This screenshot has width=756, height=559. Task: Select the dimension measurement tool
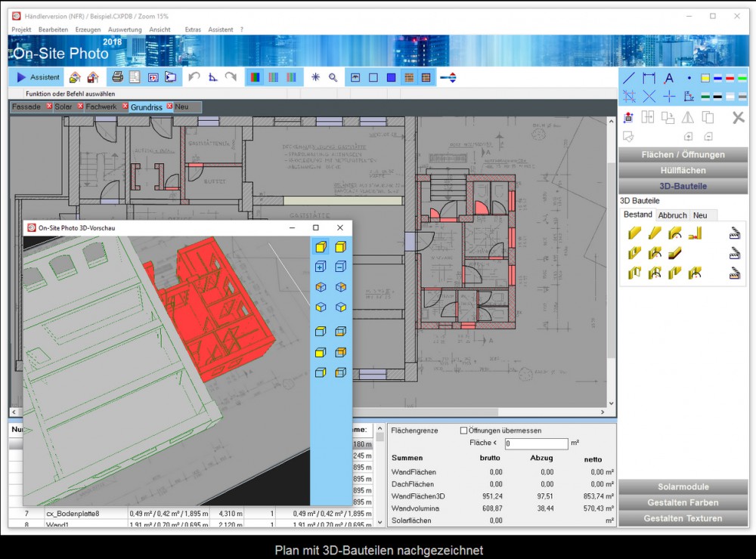[x=649, y=78]
